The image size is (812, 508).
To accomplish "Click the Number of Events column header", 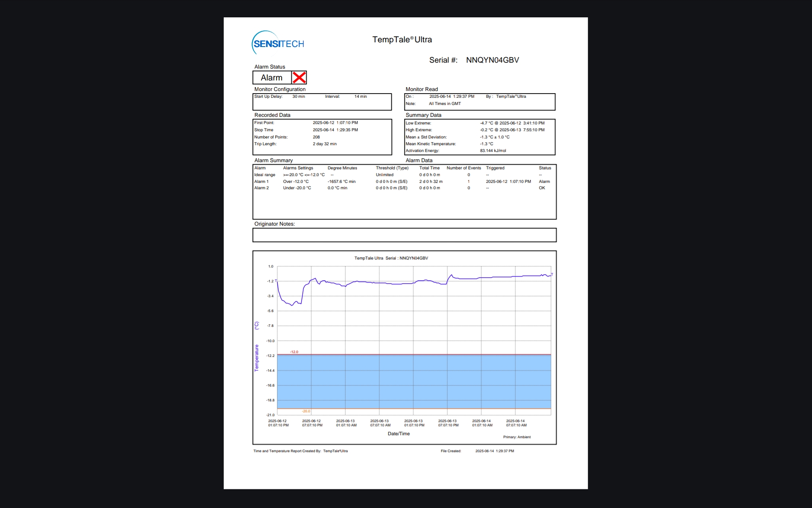I will click(464, 168).
